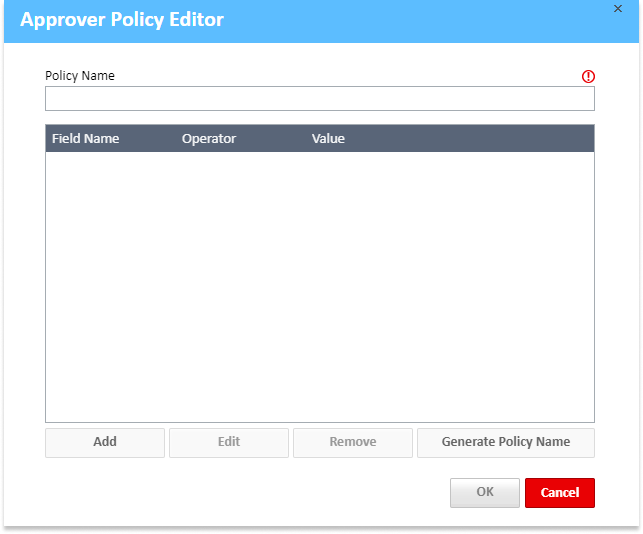Cancel the policy editor dialog
This screenshot has width=643, height=534.
click(559, 492)
